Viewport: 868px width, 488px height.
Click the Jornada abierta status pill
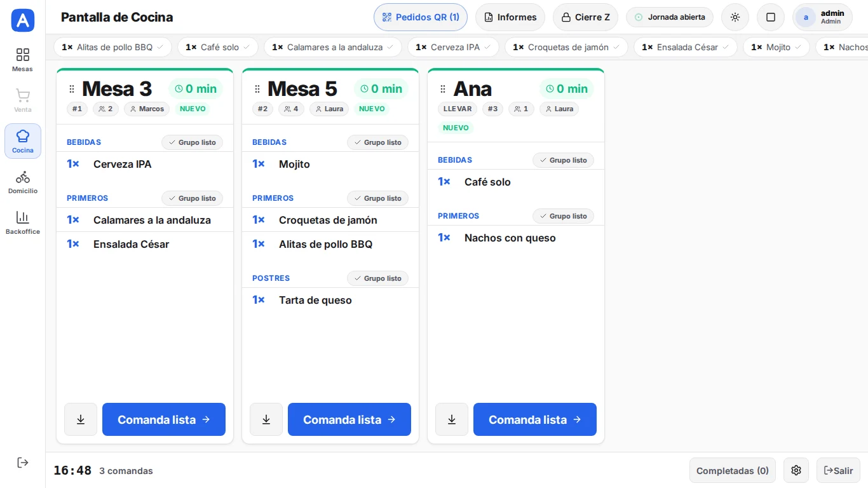click(x=670, y=17)
